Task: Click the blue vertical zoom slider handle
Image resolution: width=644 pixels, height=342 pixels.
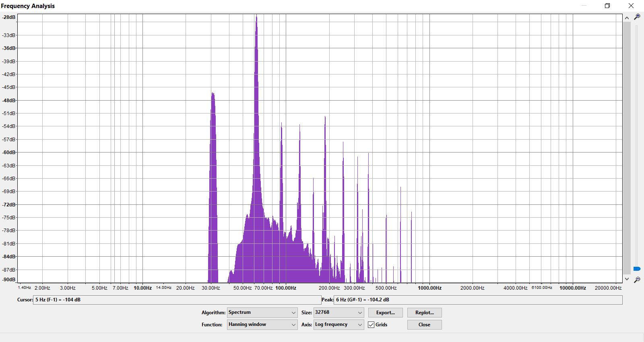Action: point(637,269)
